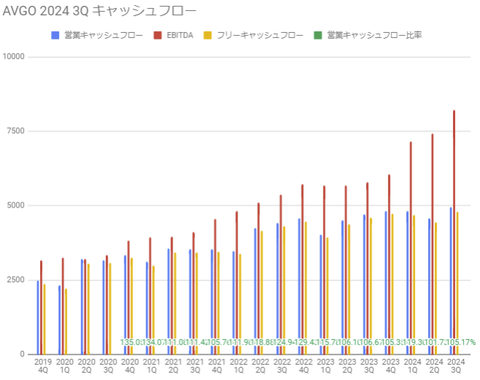Screen dimensions: 480x380
Task: Select the 2023 4Q x-axis label
Action: [391, 366]
